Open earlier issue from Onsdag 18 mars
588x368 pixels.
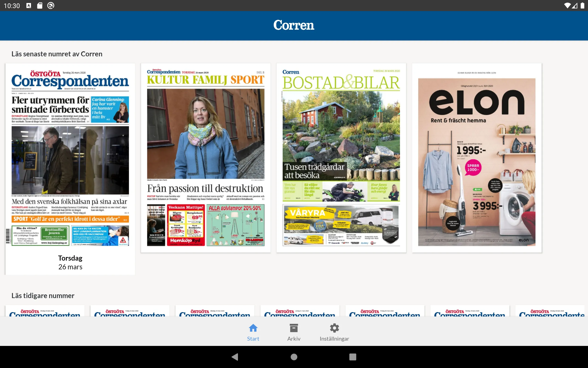[x=550, y=311]
